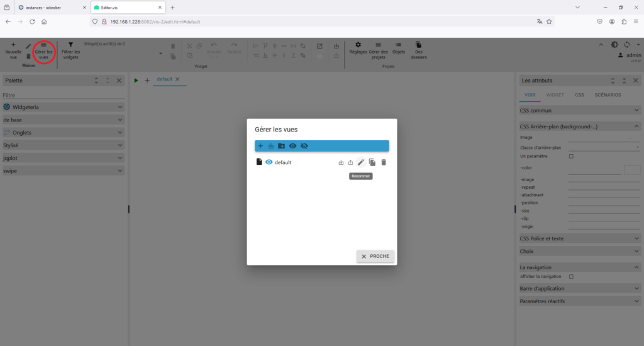Toggle the theme brightness icon near admin
Screen dimensions: 644x346
coord(614,45)
